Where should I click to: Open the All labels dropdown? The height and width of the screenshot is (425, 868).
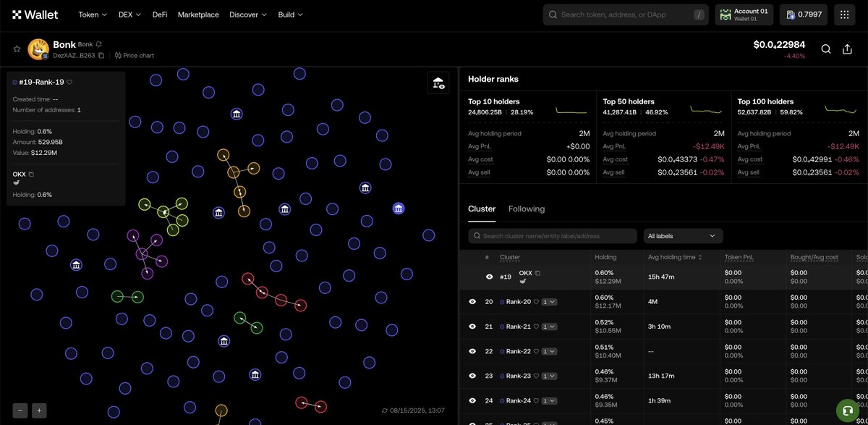point(682,235)
